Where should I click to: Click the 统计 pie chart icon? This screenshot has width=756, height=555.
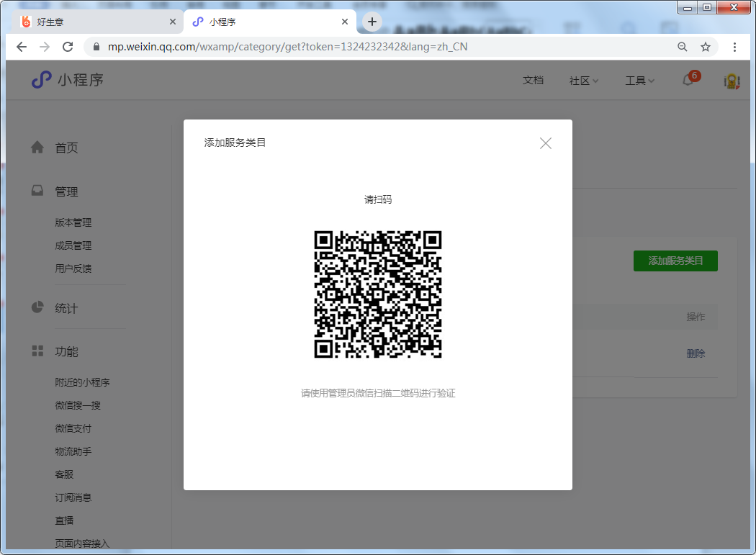37,307
